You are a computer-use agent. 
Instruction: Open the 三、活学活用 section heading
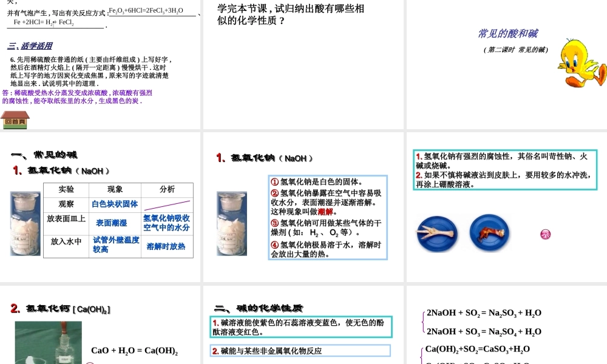[30, 45]
